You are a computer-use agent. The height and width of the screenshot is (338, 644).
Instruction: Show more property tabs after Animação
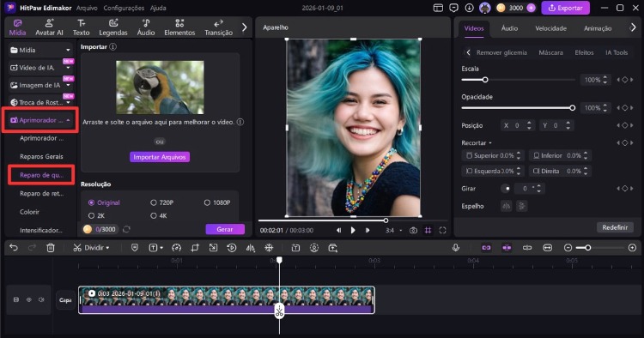click(633, 27)
